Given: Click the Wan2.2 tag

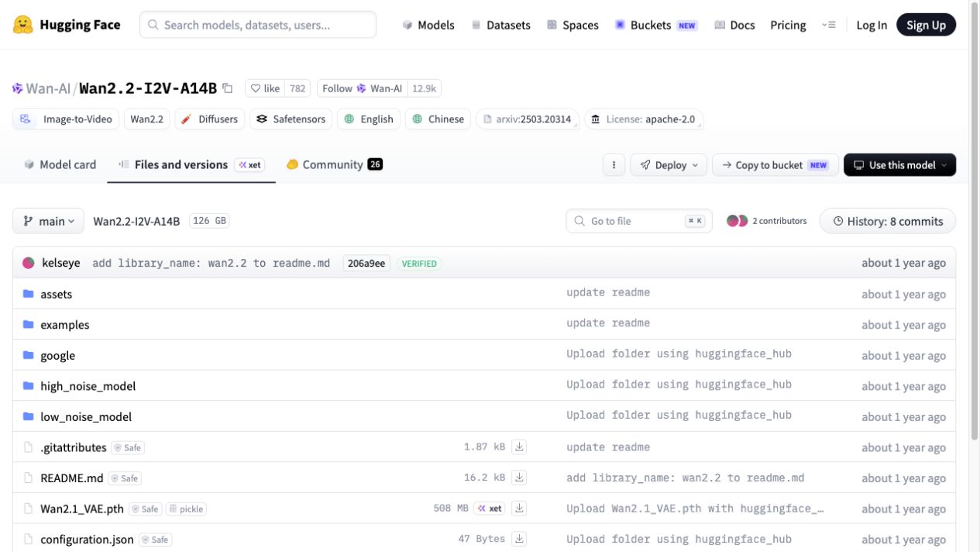Looking at the screenshot, I should 147,119.
